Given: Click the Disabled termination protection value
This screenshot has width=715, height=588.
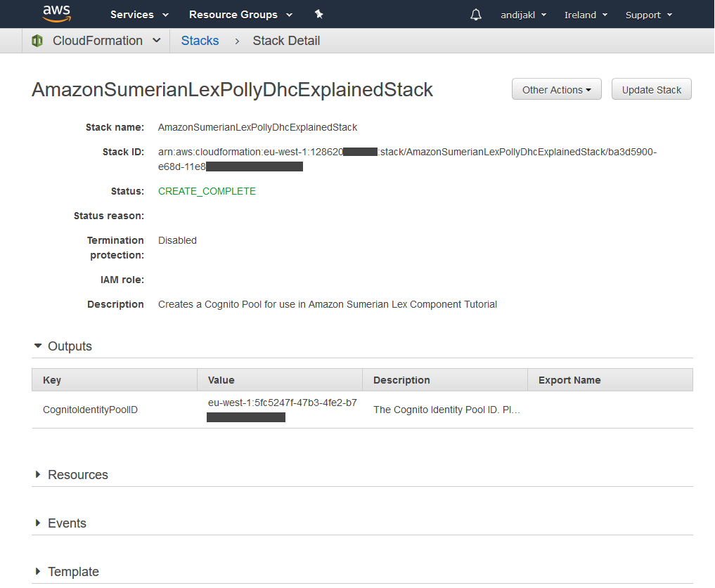Looking at the screenshot, I should 177,240.
